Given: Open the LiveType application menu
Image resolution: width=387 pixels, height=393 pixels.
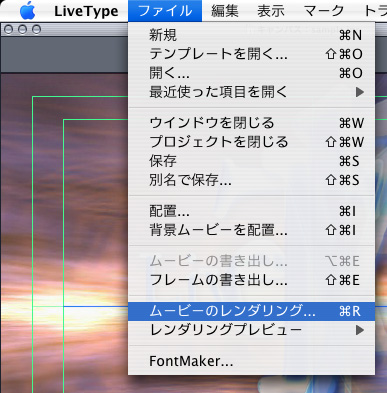Looking at the screenshot, I should coord(86,11).
